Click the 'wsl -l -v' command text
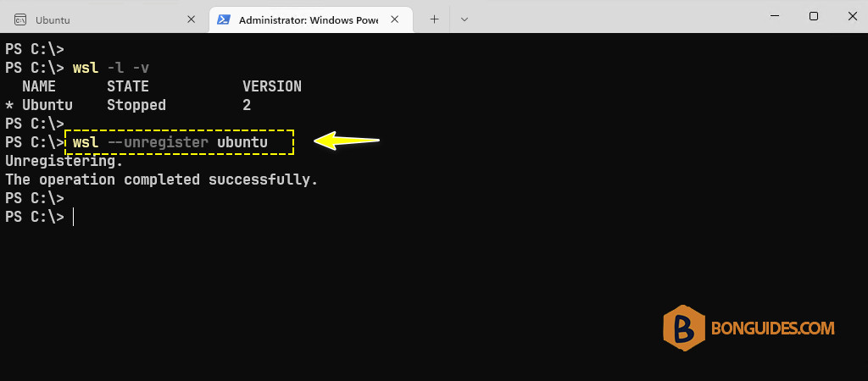The width and height of the screenshot is (868, 381). tap(111, 68)
